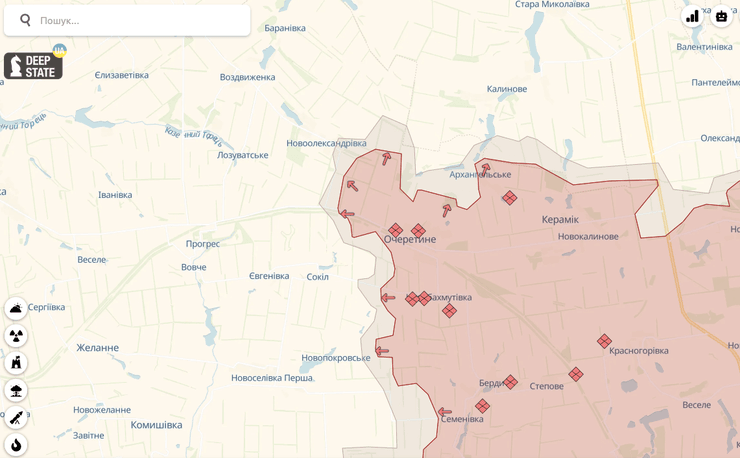This screenshot has height=458, width=740.
Task: Click the Очеретине town label
Action: point(410,240)
